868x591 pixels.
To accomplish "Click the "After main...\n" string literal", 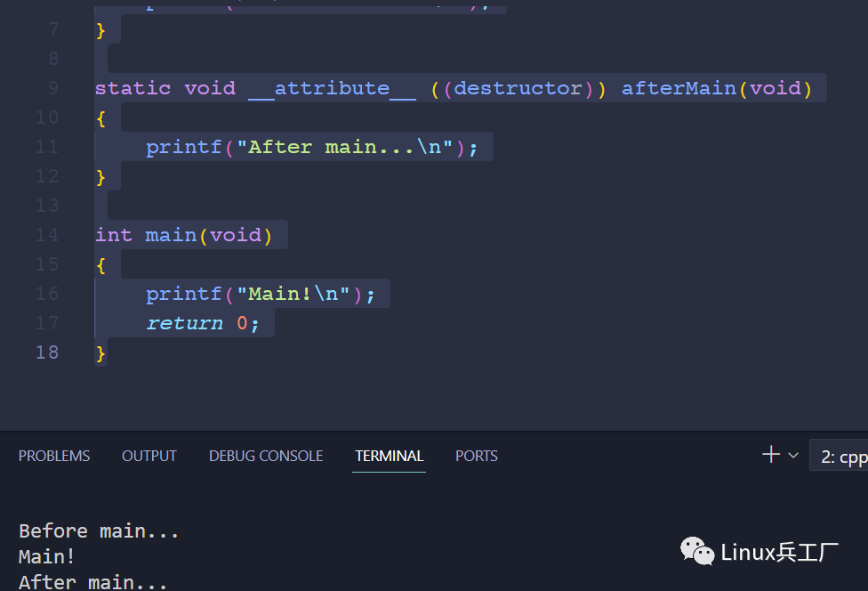I will (345, 148).
